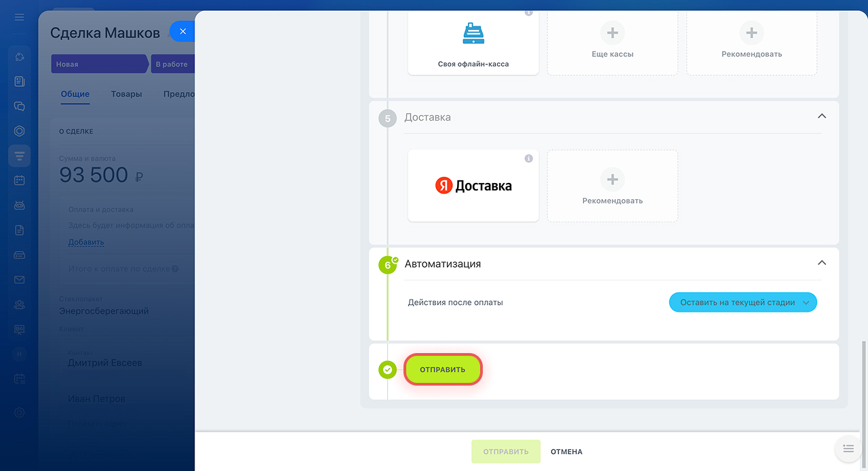The width and height of the screenshot is (868, 471).
Task: Click the help icon beside Итого к оплате
Action: (175, 269)
